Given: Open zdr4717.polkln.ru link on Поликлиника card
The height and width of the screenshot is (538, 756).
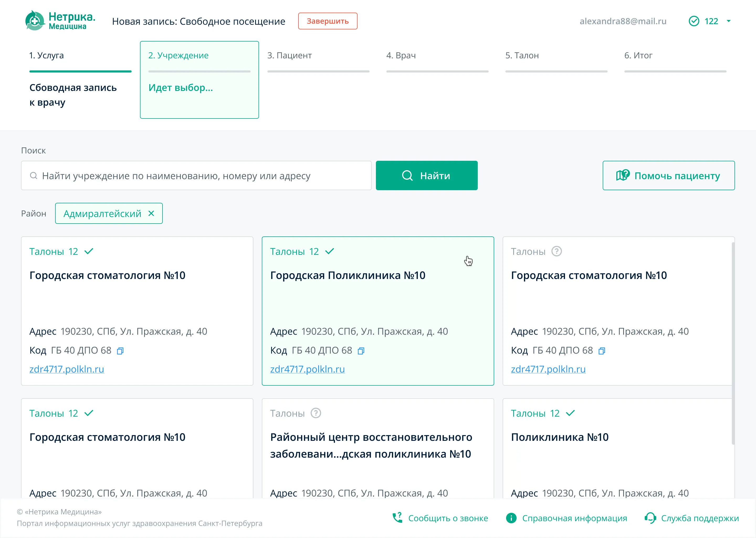Looking at the screenshot, I should coord(307,369).
